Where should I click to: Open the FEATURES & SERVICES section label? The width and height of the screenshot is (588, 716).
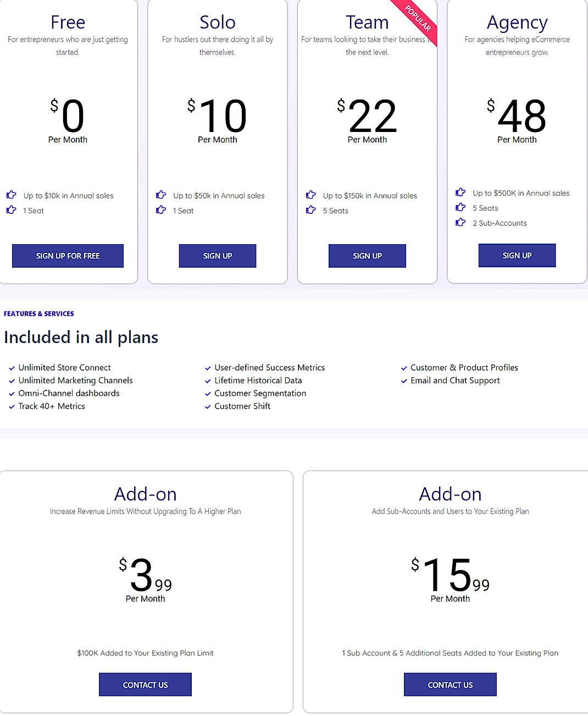(38, 313)
